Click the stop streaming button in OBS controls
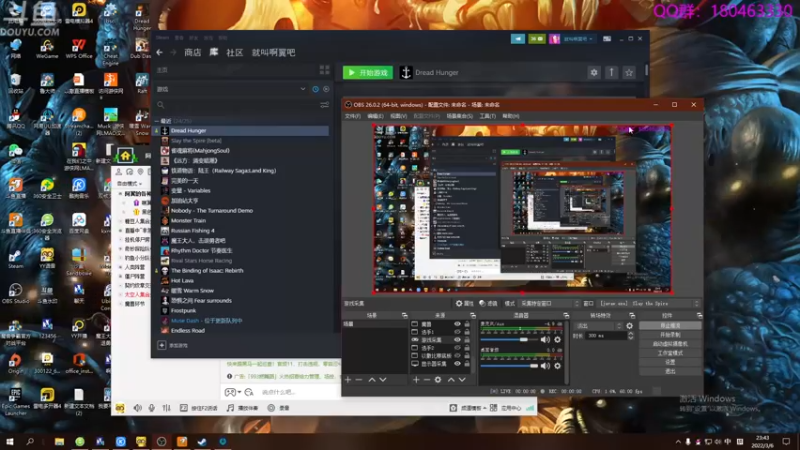Image resolution: width=800 pixels, height=450 pixels. click(x=670, y=325)
